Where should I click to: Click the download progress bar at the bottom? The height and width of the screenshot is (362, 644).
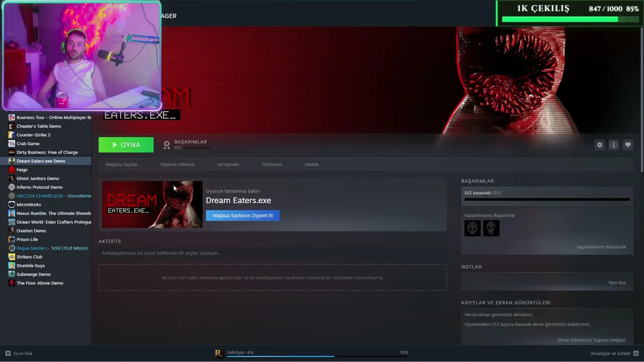click(317, 356)
